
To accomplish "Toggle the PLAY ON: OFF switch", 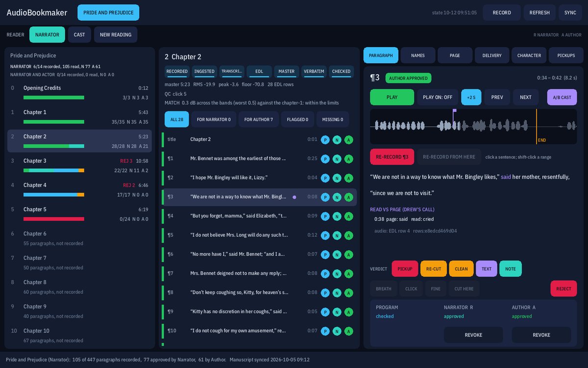I will (x=438, y=97).
